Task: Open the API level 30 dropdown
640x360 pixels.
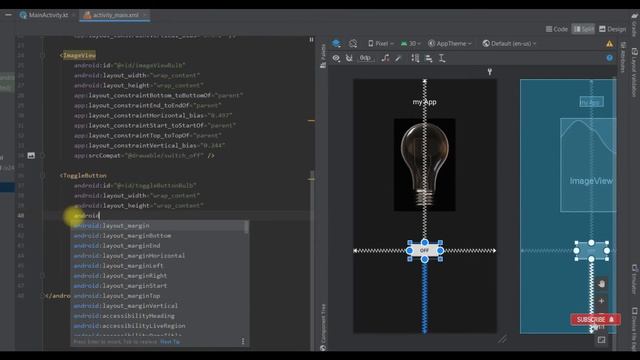Action: click(410, 43)
